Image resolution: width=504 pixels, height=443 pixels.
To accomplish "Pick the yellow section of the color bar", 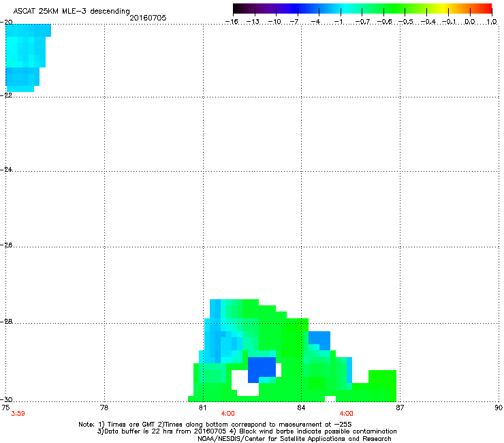I will 445,9.
